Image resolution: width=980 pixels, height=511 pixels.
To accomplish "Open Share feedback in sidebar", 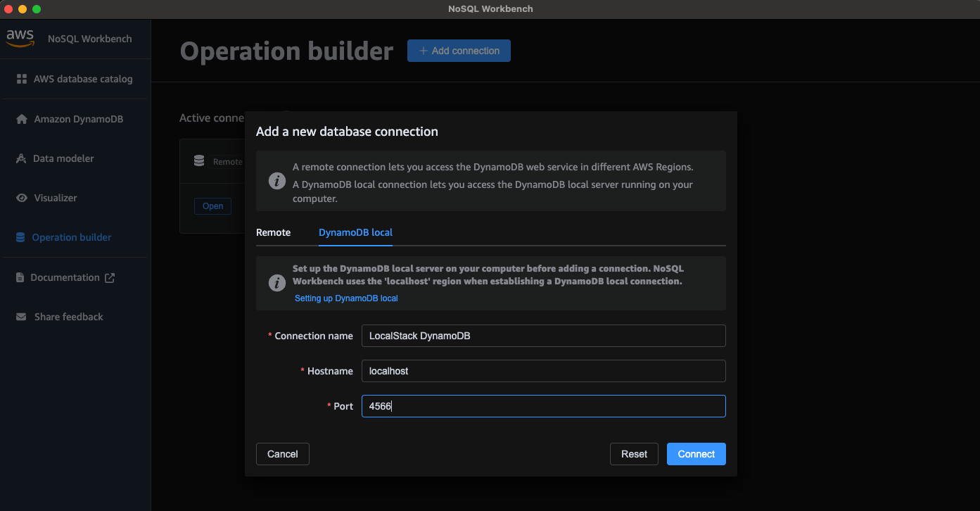I will 69,317.
